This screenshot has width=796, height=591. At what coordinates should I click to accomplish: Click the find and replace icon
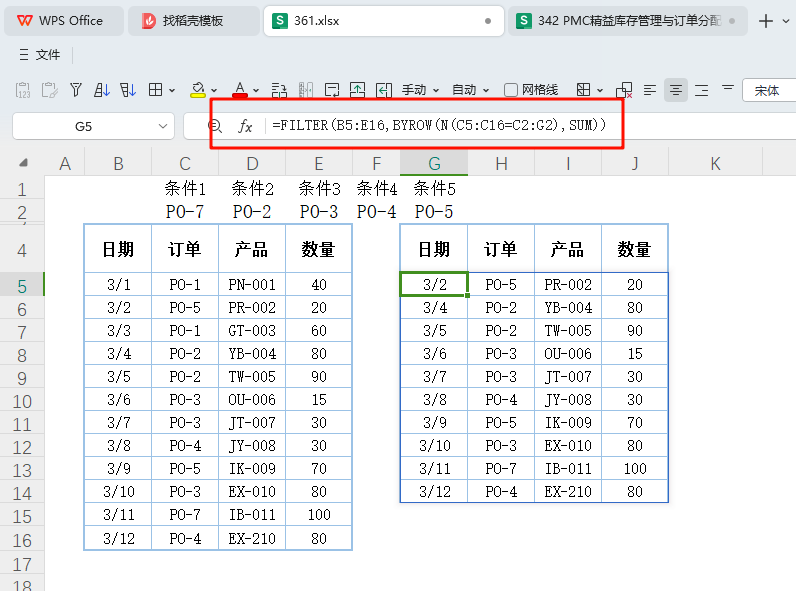[279, 90]
